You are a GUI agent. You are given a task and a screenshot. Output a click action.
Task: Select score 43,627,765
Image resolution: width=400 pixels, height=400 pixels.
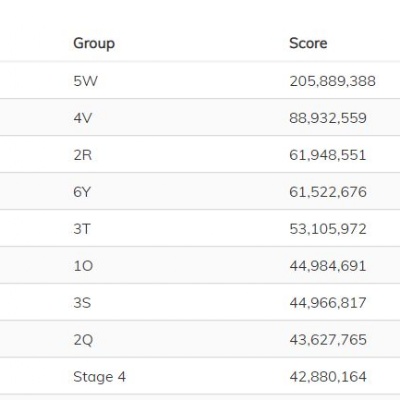click(x=328, y=340)
